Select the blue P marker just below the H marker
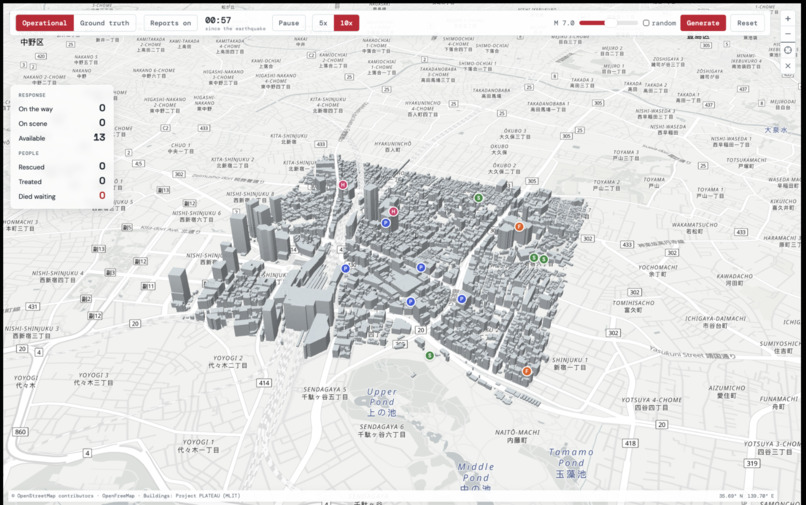The height and width of the screenshot is (505, 806). click(x=386, y=223)
